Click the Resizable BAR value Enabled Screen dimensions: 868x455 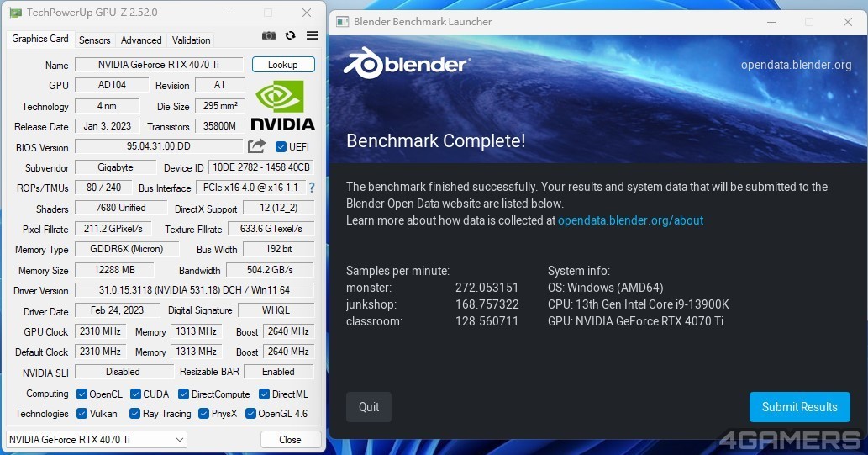(278, 372)
